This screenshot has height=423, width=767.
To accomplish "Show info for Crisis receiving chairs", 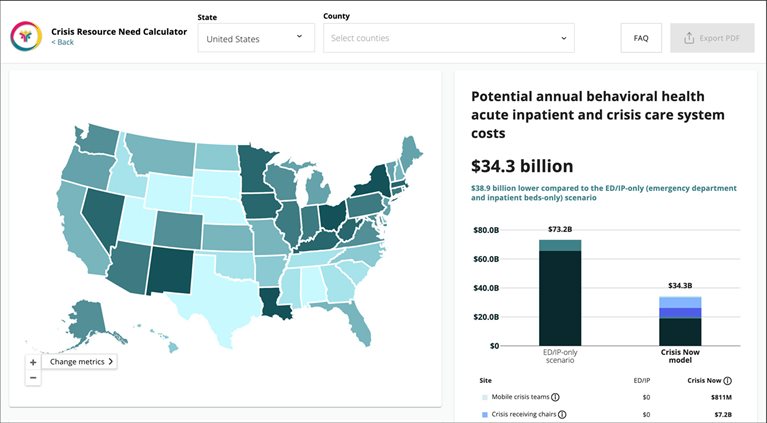I will pyautogui.click(x=562, y=414).
